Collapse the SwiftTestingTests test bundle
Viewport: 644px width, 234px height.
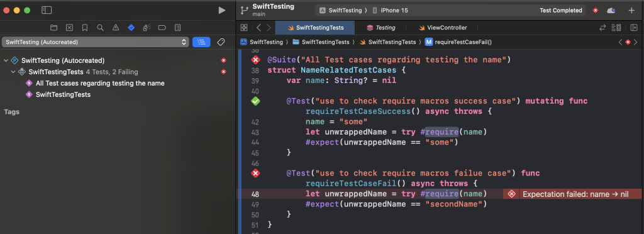[14, 72]
